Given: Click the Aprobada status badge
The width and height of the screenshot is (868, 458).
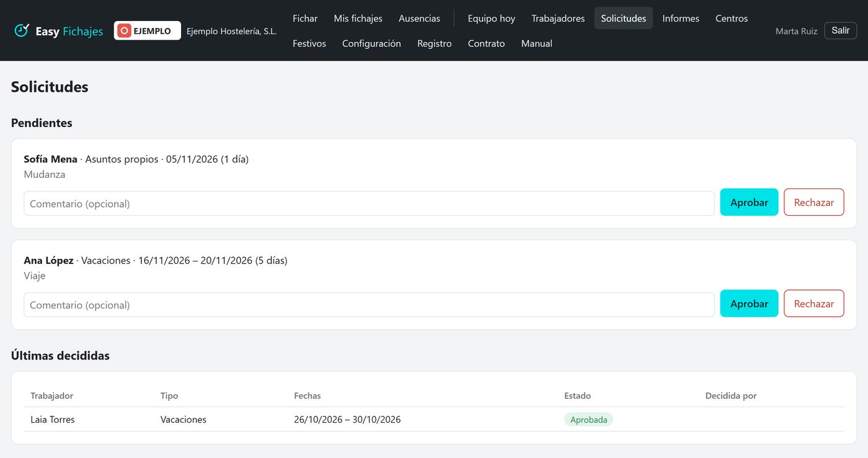Looking at the screenshot, I should pyautogui.click(x=588, y=420).
